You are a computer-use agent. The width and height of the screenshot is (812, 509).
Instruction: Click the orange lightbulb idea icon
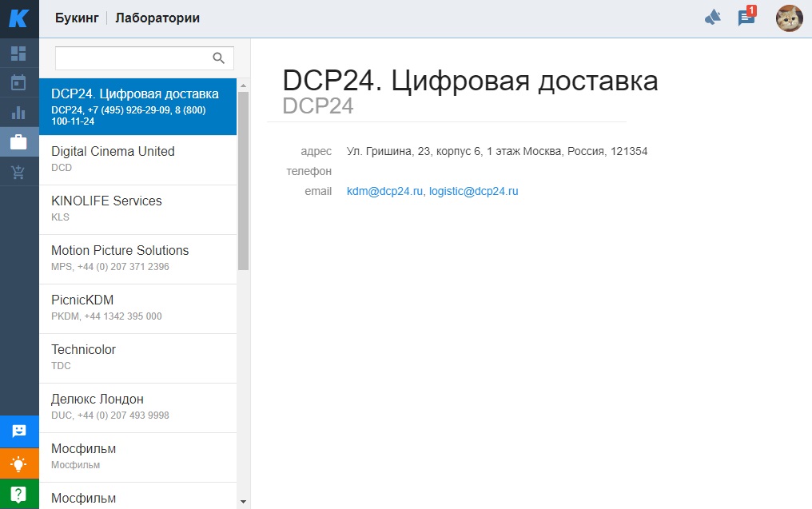click(19, 463)
